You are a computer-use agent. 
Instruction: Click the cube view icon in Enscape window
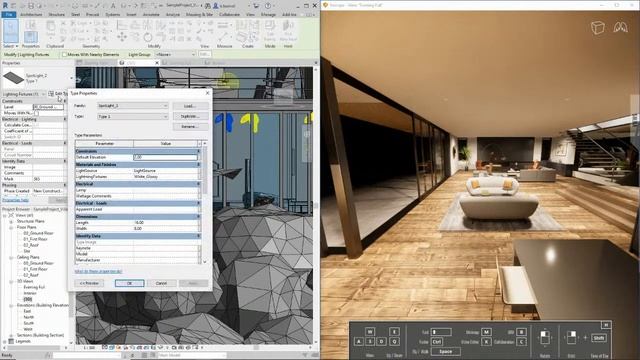pyautogui.click(x=598, y=28)
